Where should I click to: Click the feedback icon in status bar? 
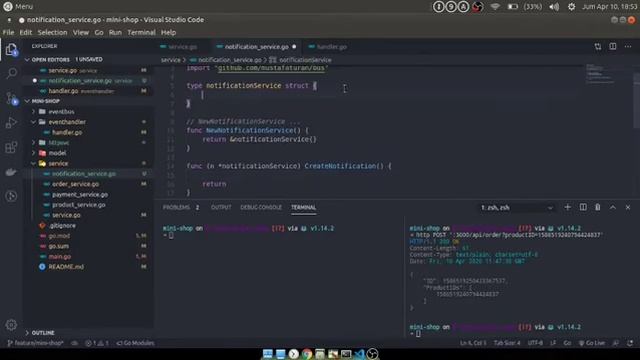(x=616, y=343)
